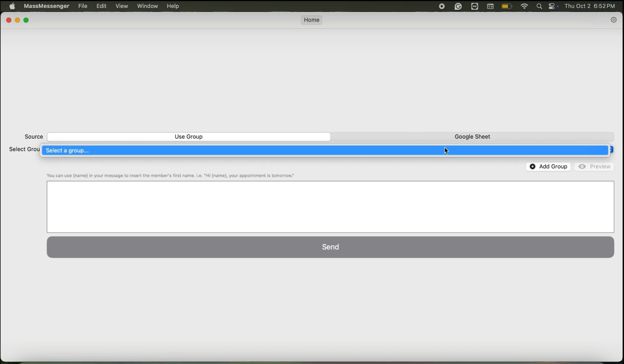Click the blue dropdown arrow of the Select Group popup
The height and width of the screenshot is (364, 624).
612,150
